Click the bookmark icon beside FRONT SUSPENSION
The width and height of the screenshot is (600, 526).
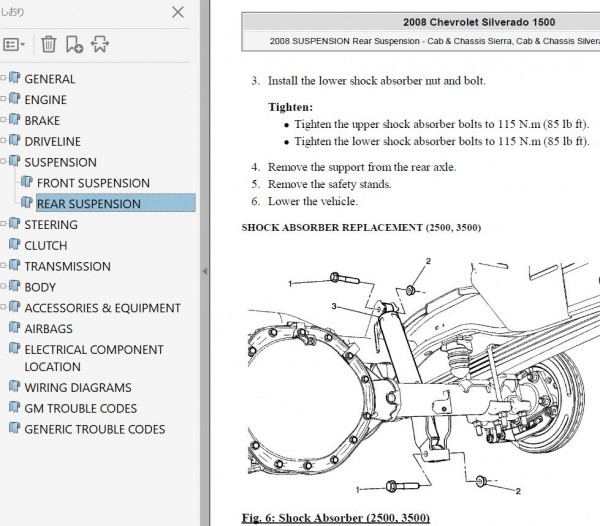(x=27, y=181)
